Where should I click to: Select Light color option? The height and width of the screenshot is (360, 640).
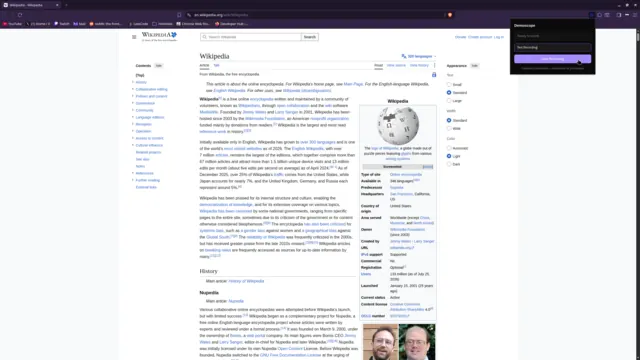pos(449,156)
